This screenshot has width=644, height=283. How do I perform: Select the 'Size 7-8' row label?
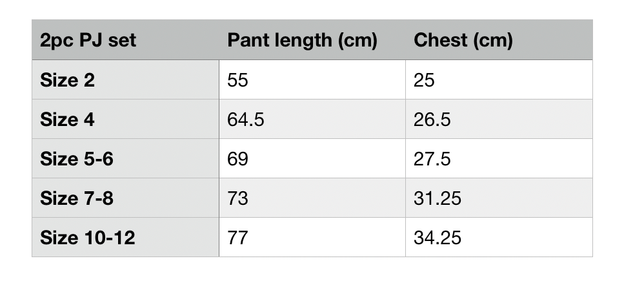click(76, 198)
